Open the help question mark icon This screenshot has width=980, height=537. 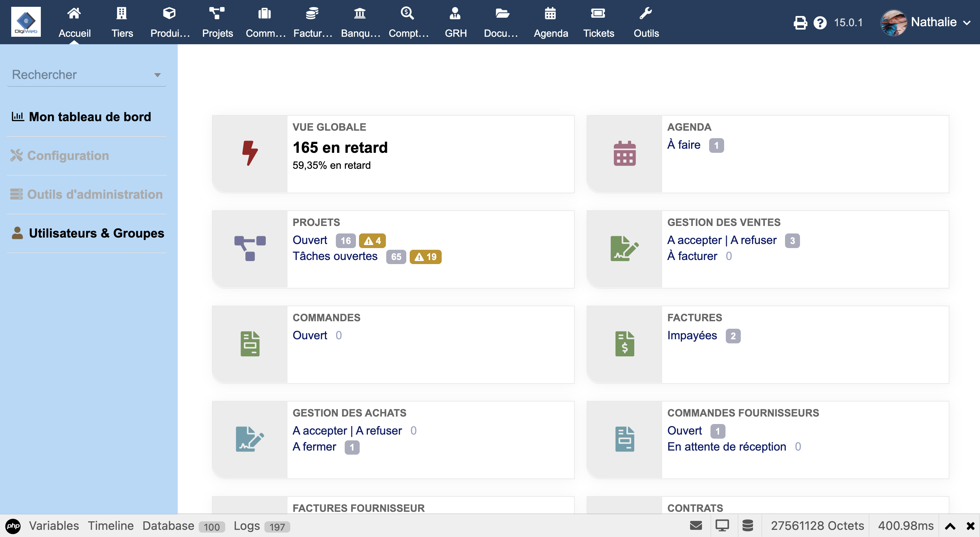(x=820, y=22)
